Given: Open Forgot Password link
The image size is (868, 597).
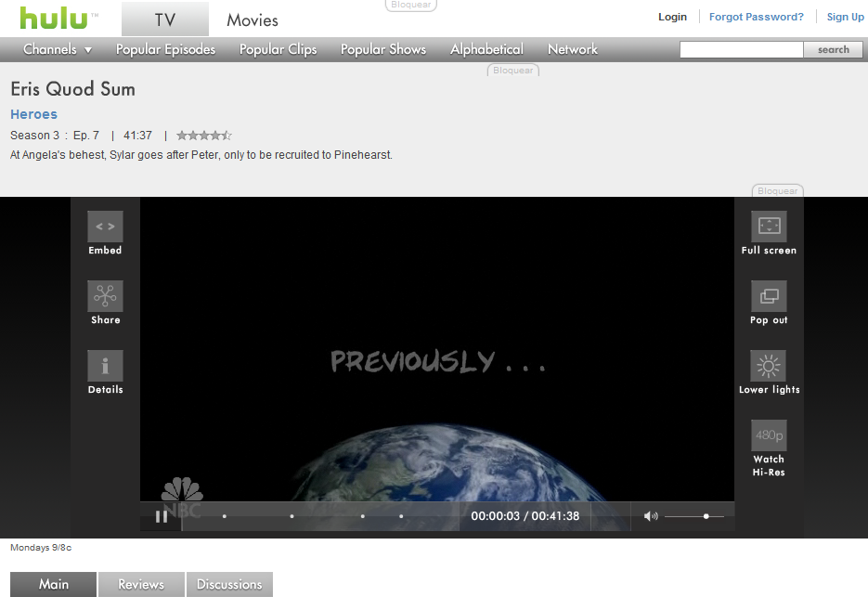Looking at the screenshot, I should (x=757, y=17).
